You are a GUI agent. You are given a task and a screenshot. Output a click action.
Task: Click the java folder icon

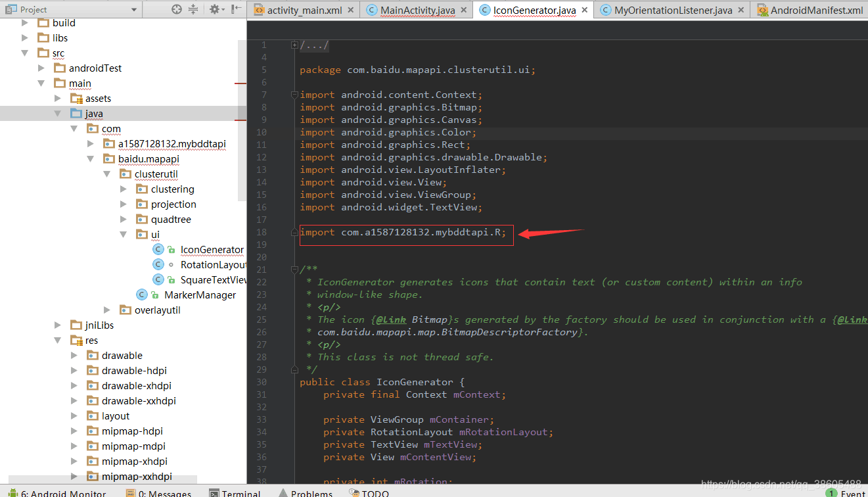(76, 113)
